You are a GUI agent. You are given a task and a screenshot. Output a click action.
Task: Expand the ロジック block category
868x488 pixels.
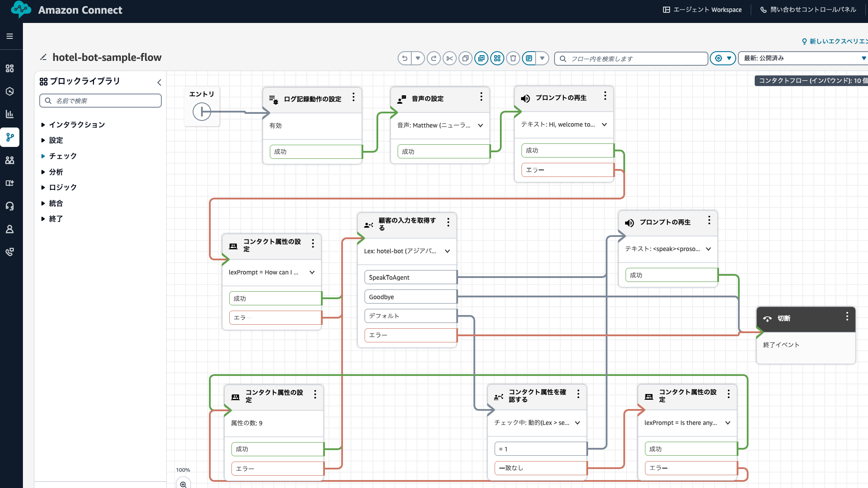point(63,188)
